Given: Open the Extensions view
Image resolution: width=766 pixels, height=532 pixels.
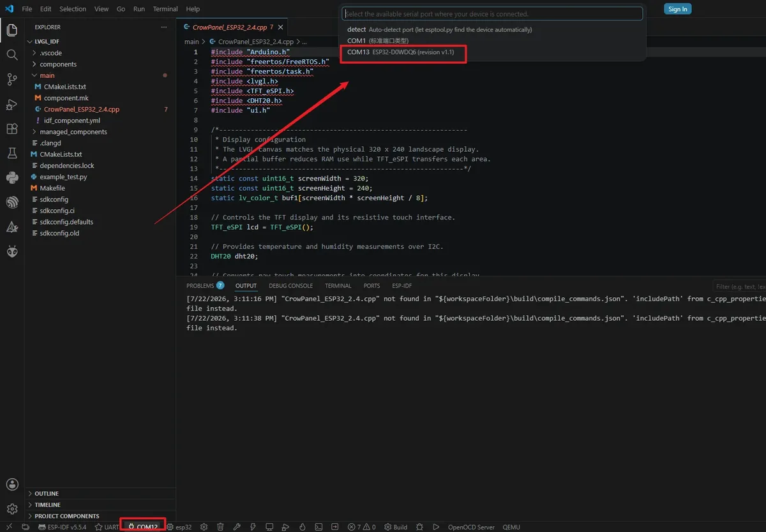Looking at the screenshot, I should pos(12,129).
